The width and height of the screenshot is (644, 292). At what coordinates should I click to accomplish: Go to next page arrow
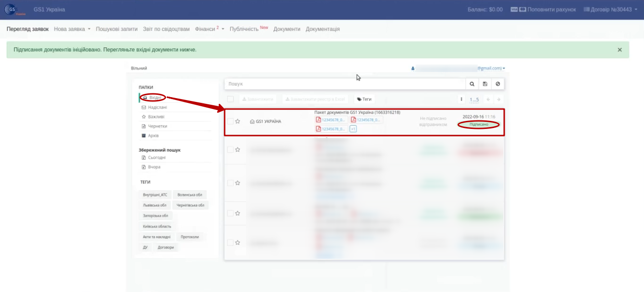click(x=499, y=100)
